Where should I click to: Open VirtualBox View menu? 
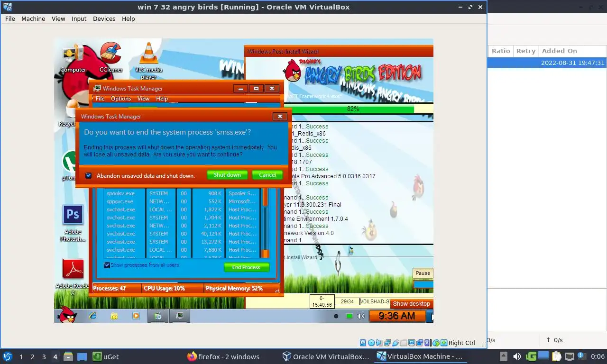point(58,18)
